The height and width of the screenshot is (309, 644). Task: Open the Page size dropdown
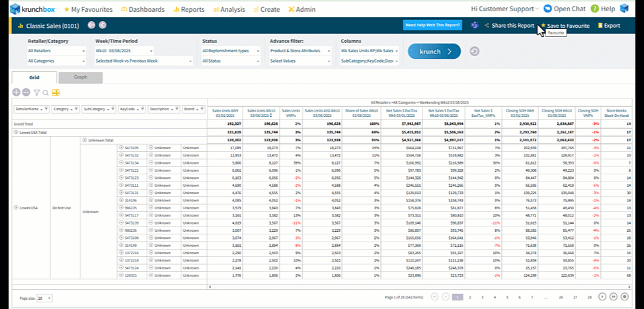(44, 298)
